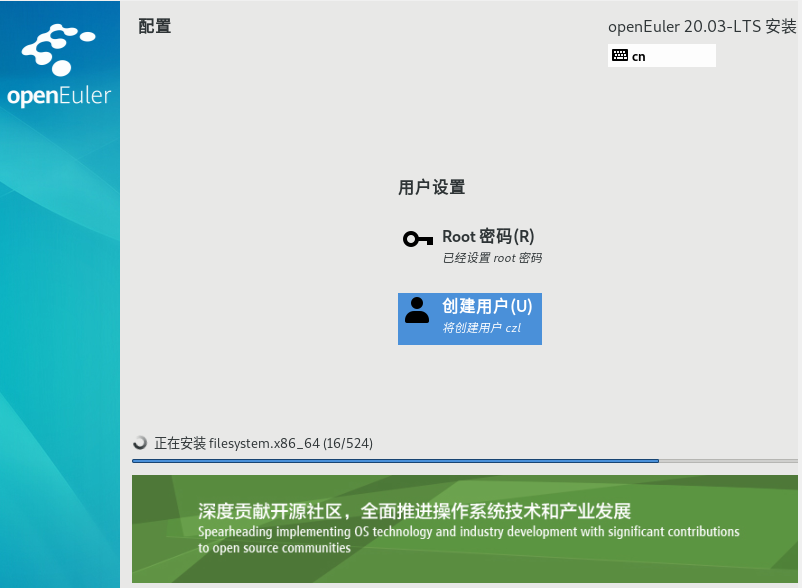Click the 配置 heading
The width and height of the screenshot is (802, 588).
pos(154,26)
